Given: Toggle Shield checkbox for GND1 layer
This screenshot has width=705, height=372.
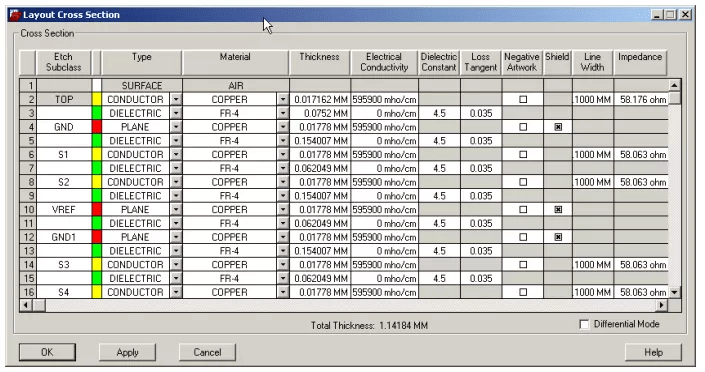Looking at the screenshot, I should click(x=558, y=237).
